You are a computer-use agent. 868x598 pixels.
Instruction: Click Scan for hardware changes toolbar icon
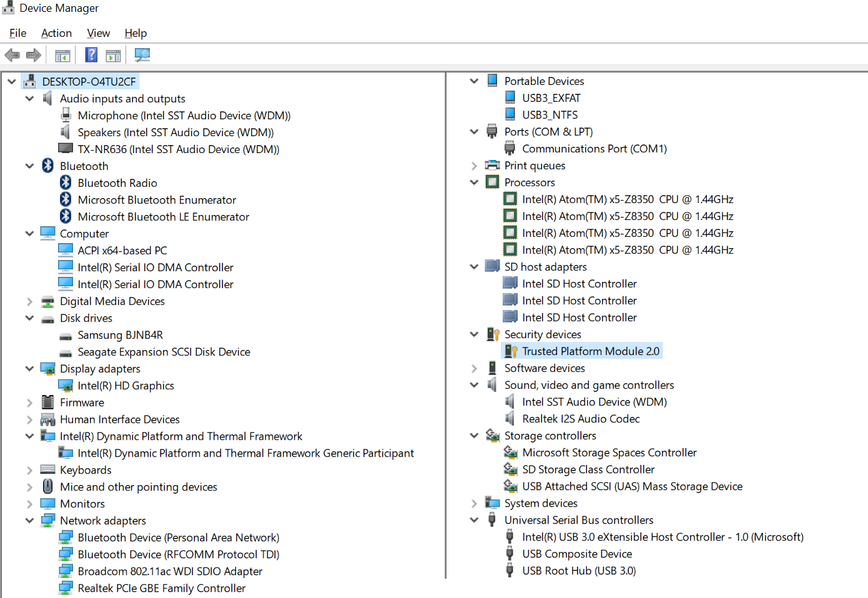142,55
